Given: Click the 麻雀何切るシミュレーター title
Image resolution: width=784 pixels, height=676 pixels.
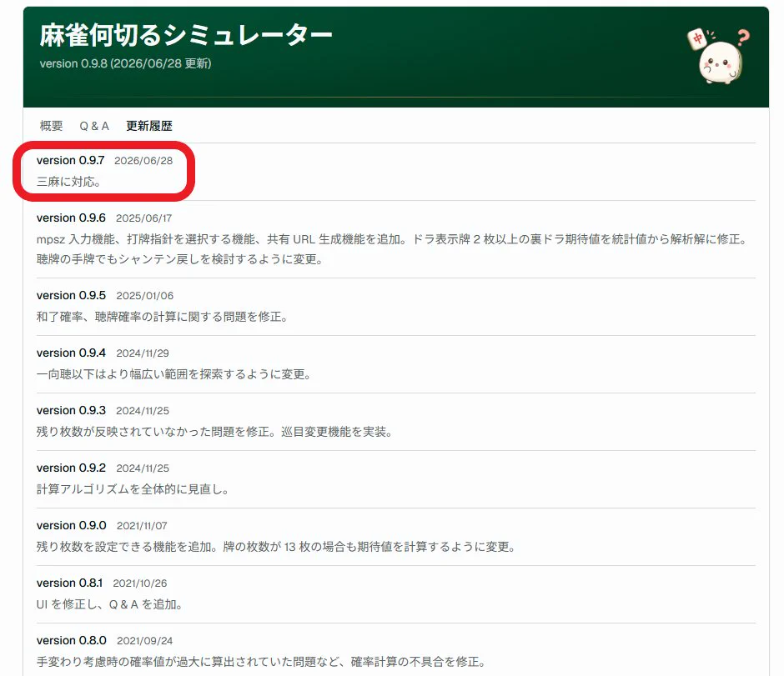Looking at the screenshot, I should pos(185,36).
